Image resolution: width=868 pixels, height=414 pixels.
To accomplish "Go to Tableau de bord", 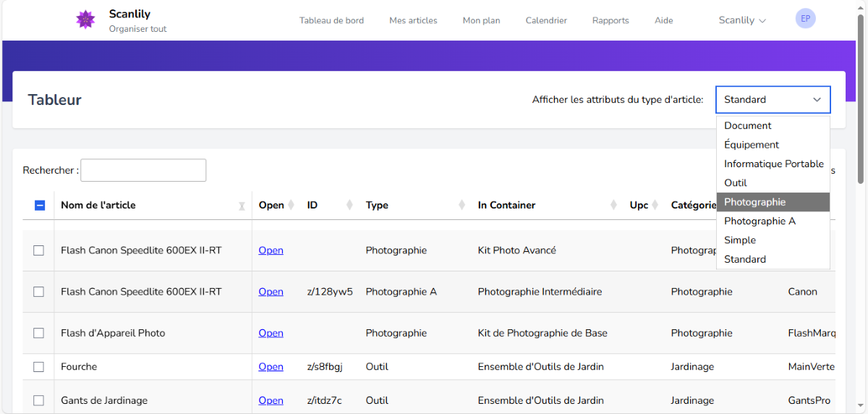I will [x=331, y=20].
